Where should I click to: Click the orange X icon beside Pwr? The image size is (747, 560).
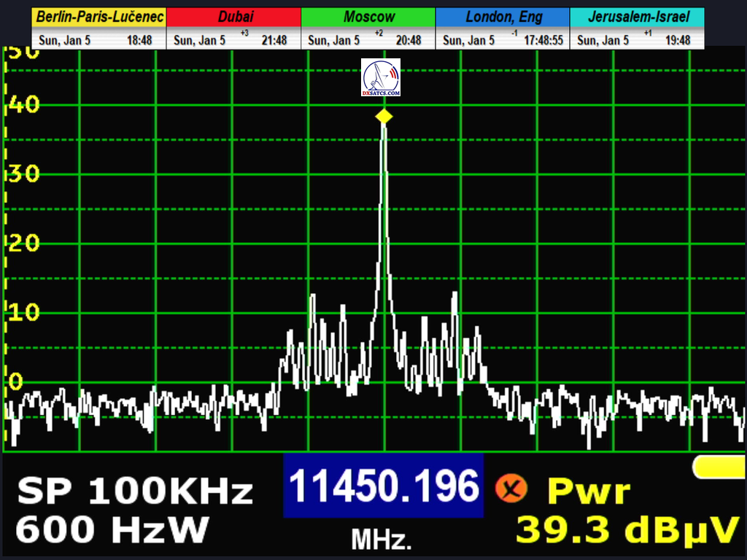click(x=511, y=489)
